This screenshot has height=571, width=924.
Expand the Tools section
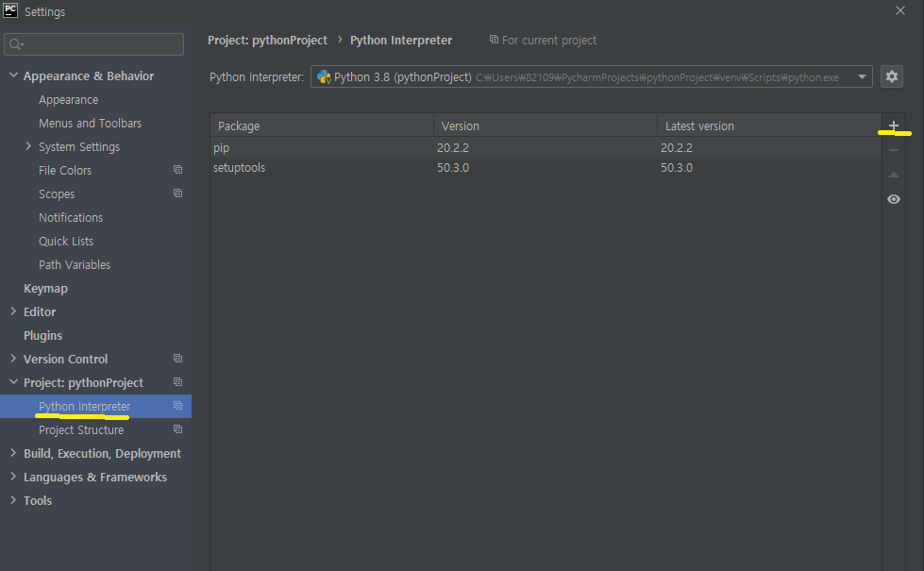[x=13, y=499]
